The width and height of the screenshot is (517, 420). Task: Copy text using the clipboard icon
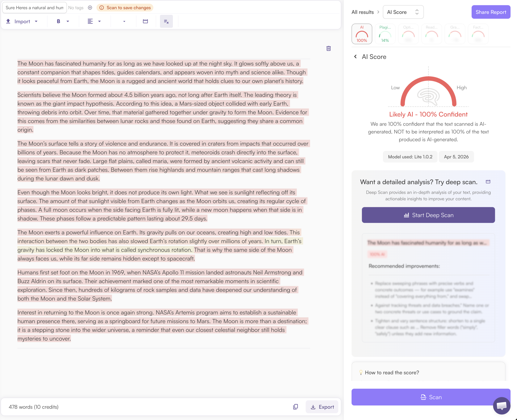coord(295,407)
